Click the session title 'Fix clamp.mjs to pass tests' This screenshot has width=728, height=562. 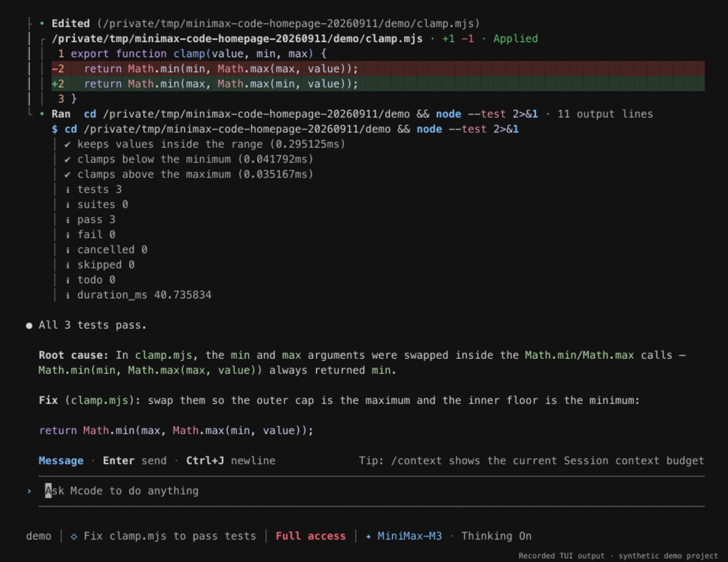tap(170, 536)
